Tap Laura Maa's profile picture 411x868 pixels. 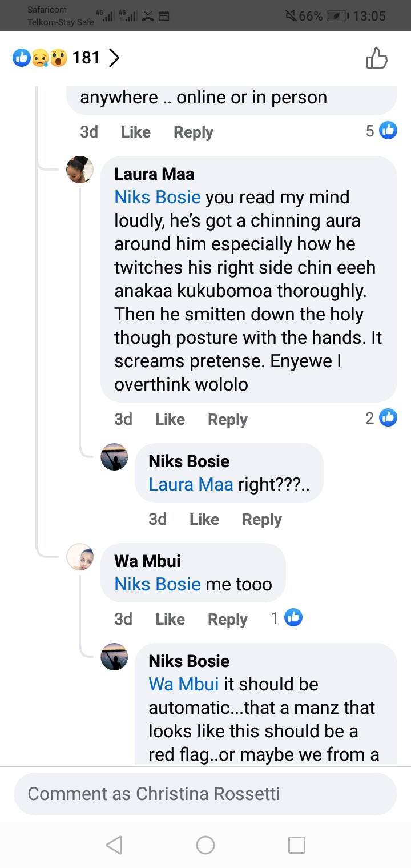(80, 170)
